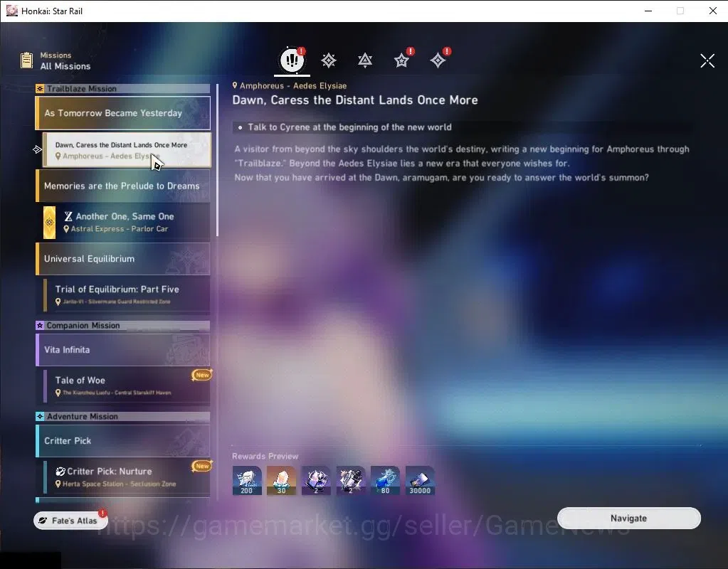Select the all missions exclamation tab icon
Image resolution: width=728 pixels, height=569 pixels.
click(292, 60)
